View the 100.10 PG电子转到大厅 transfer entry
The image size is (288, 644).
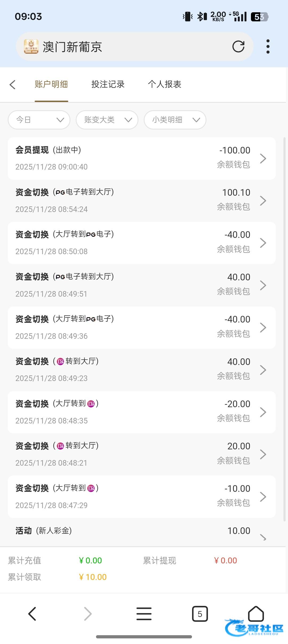(142, 201)
